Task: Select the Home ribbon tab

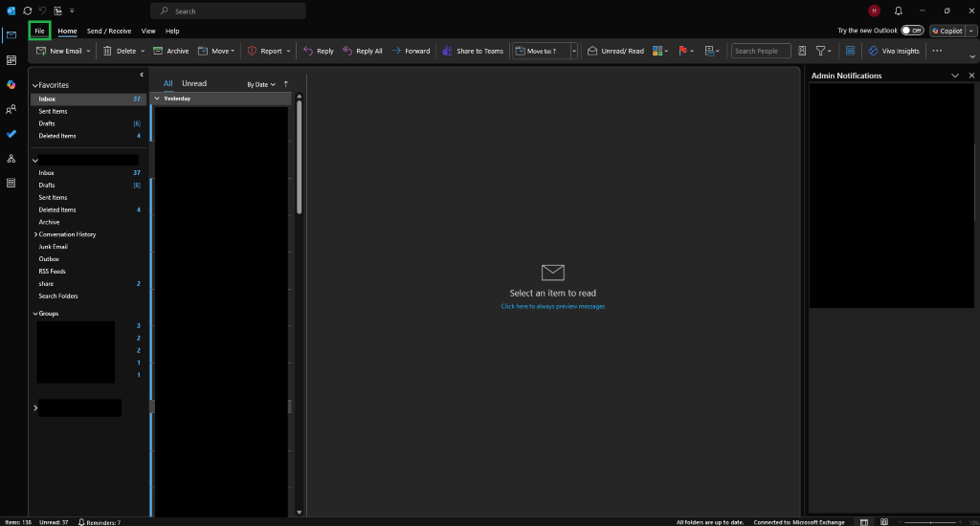Action: pos(67,31)
